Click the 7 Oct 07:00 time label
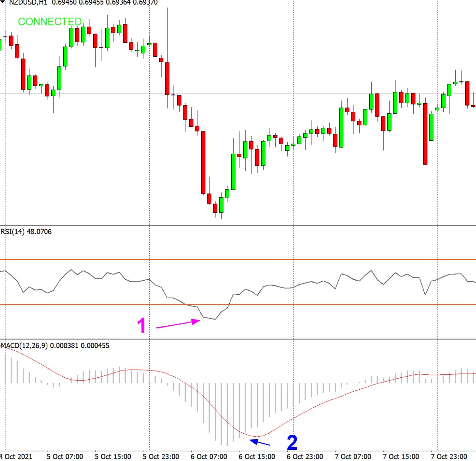This screenshot has width=476, height=461. point(353,456)
